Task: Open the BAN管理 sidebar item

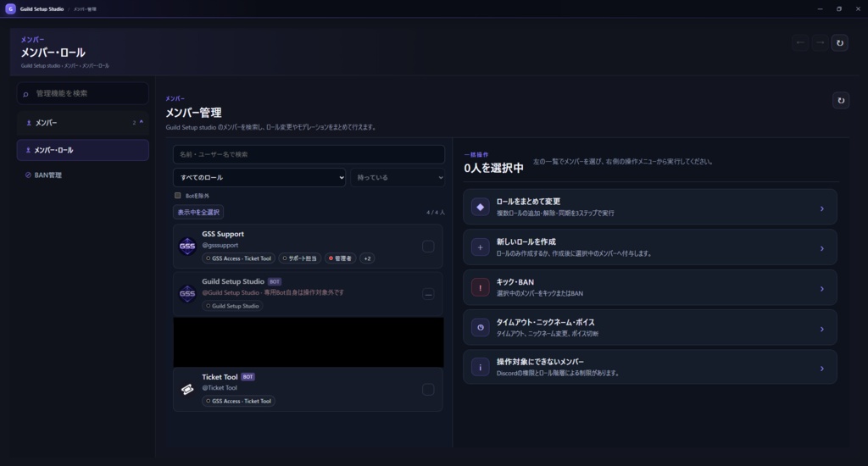Action: click(82, 175)
